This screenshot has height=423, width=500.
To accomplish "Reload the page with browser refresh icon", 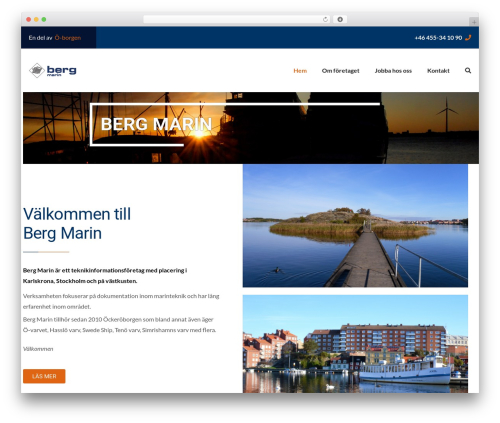I will click(x=325, y=19).
